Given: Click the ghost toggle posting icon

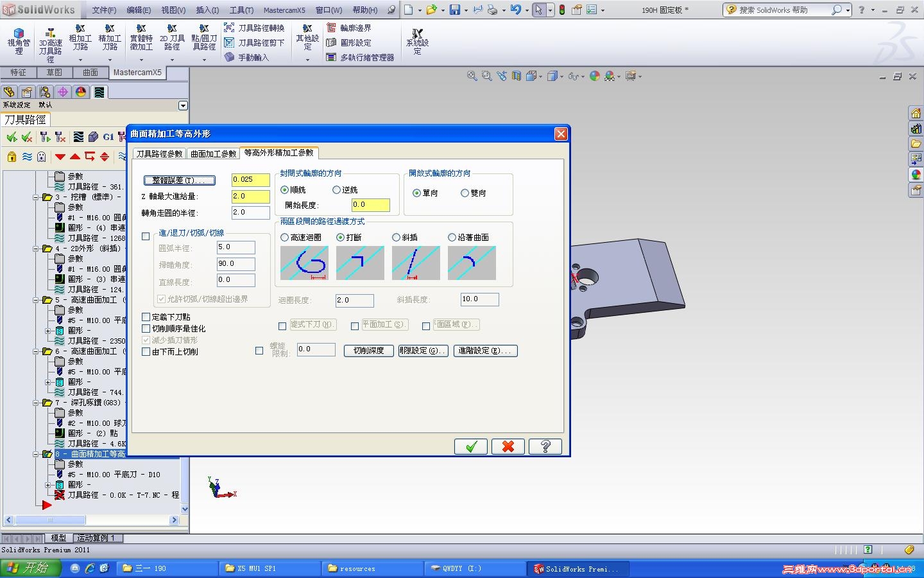Looking at the screenshot, I should (x=42, y=156).
